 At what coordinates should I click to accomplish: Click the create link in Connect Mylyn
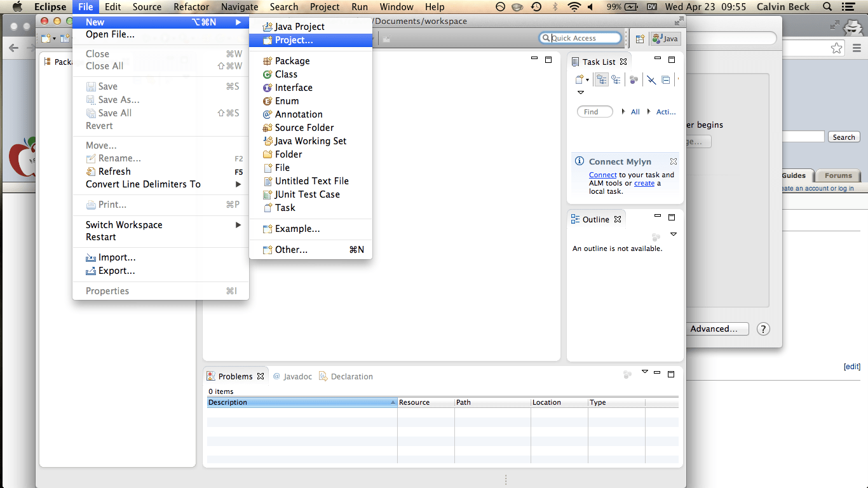[x=644, y=183]
